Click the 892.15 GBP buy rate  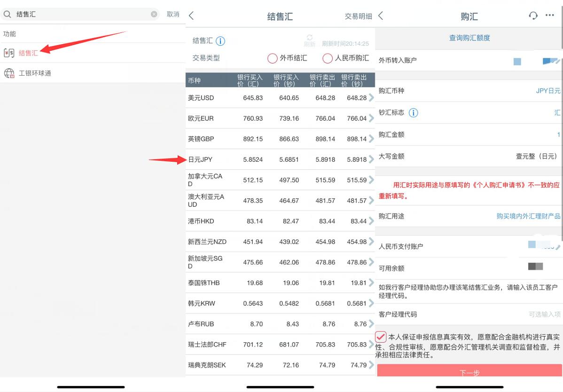[x=253, y=139]
